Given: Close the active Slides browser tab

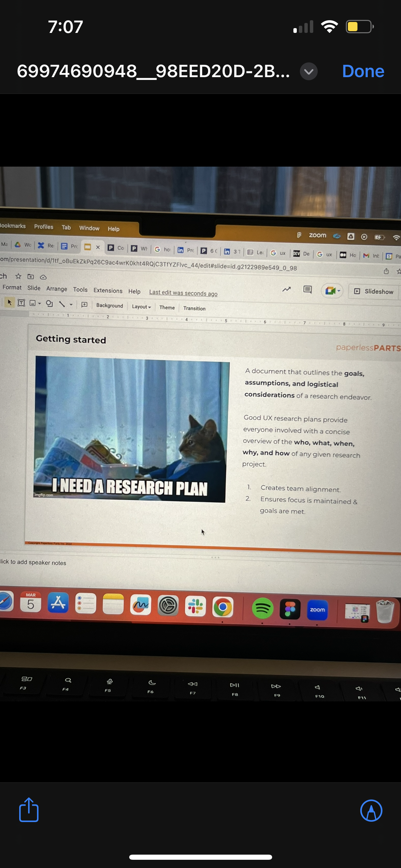Looking at the screenshot, I should tap(98, 247).
